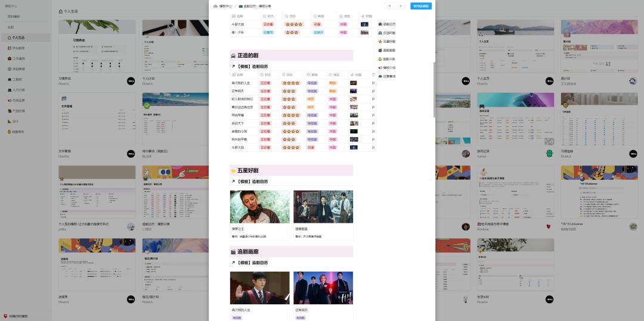644x321 pixels.
Task: Click the 使用该模板 blue button
Action: coord(420,6)
